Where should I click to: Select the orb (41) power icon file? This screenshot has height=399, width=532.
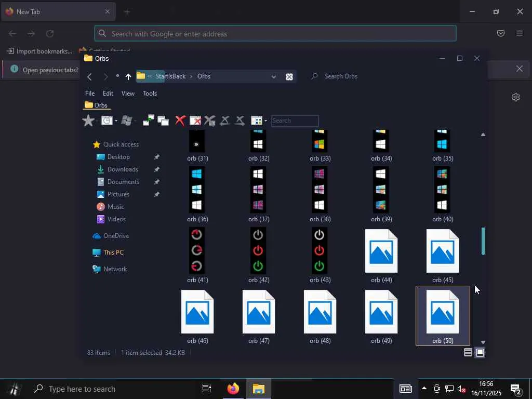tap(197, 256)
